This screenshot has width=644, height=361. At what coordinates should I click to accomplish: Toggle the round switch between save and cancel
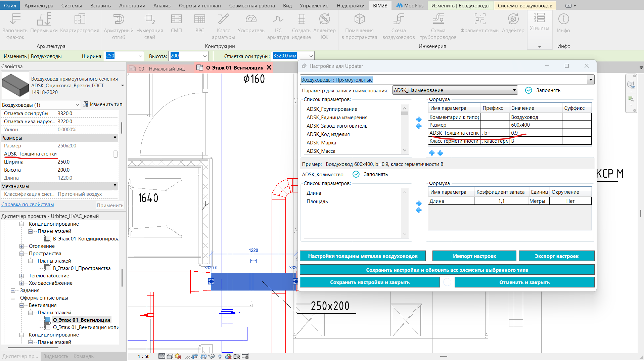447,282
